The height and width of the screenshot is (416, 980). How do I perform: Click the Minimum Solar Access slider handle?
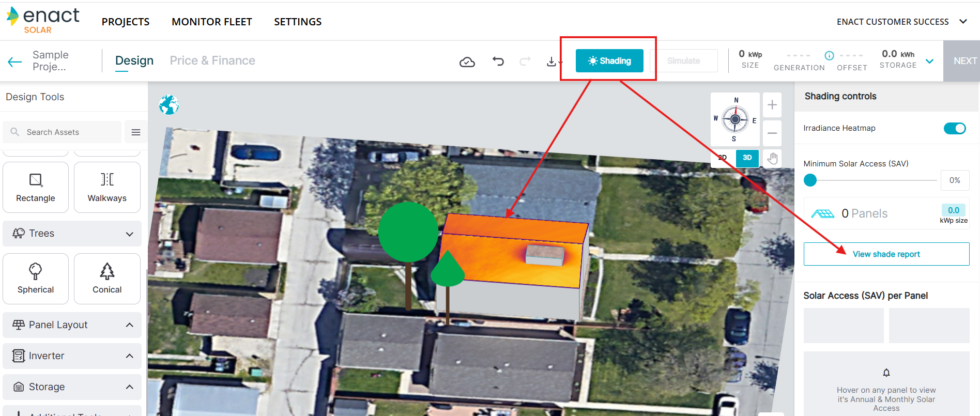[x=810, y=180]
